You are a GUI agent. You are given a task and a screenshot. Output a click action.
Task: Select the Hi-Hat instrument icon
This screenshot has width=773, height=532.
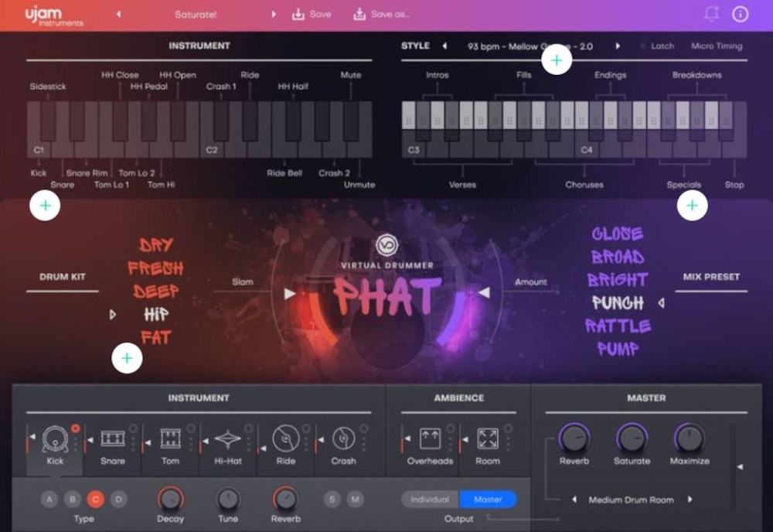tap(228, 438)
